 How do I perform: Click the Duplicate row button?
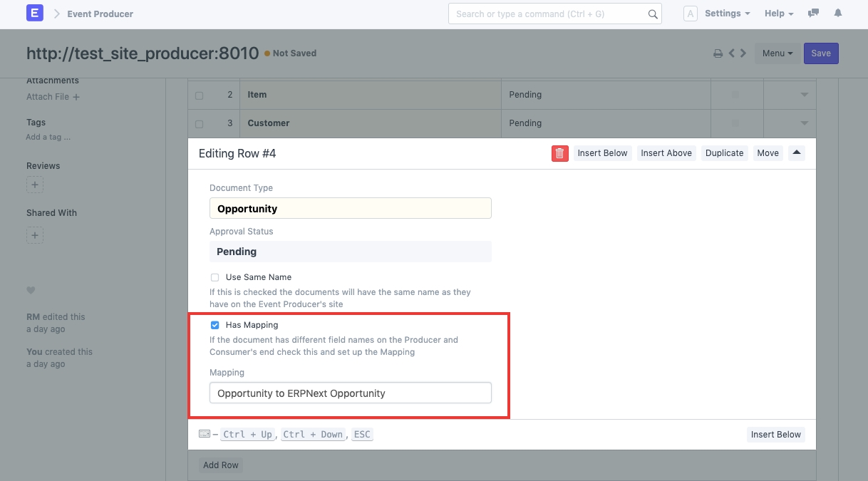click(x=724, y=153)
